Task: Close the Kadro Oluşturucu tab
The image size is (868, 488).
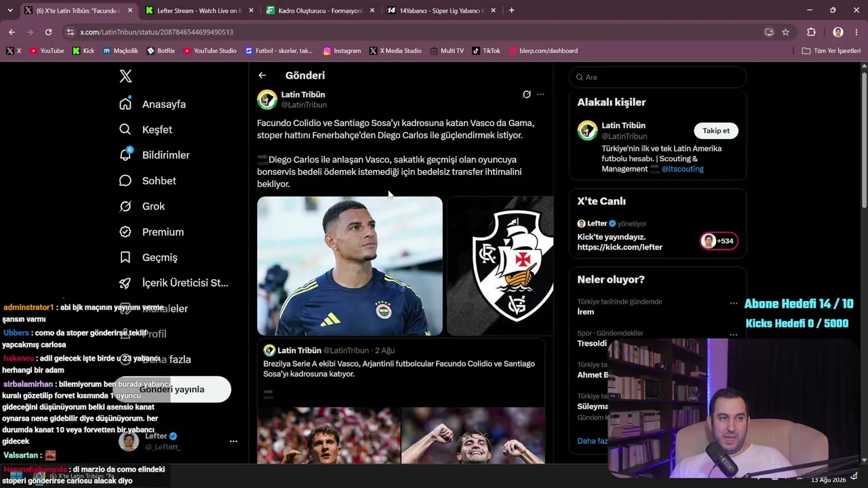Action: (372, 11)
